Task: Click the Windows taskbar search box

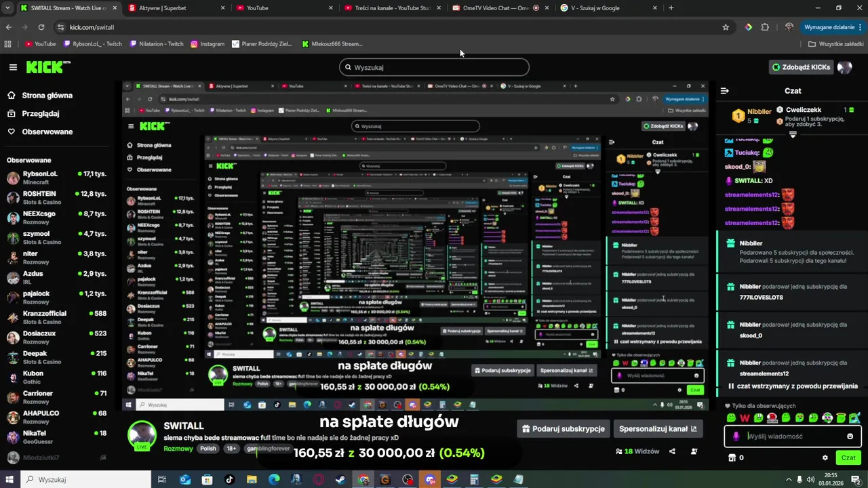Action: pos(85,480)
